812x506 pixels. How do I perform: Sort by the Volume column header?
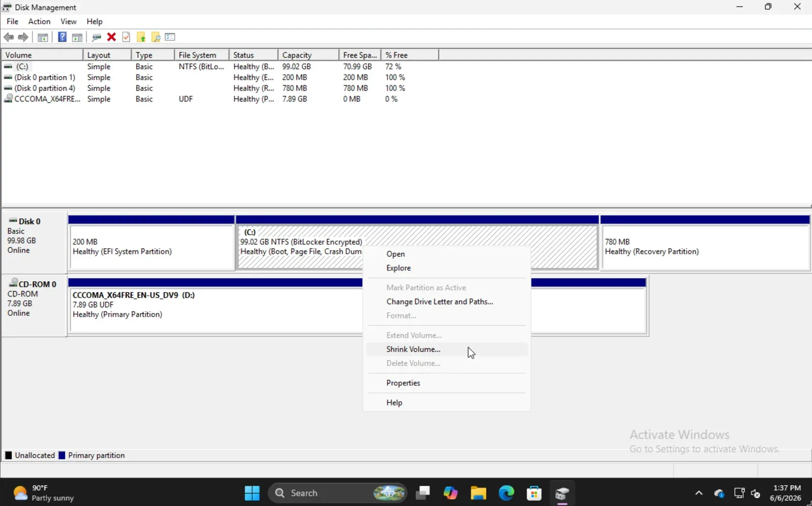click(42, 55)
